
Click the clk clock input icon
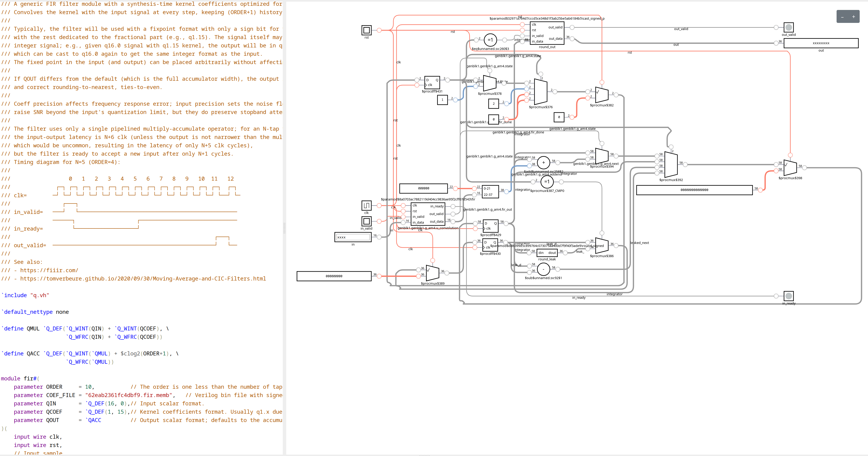pyautogui.click(x=366, y=205)
